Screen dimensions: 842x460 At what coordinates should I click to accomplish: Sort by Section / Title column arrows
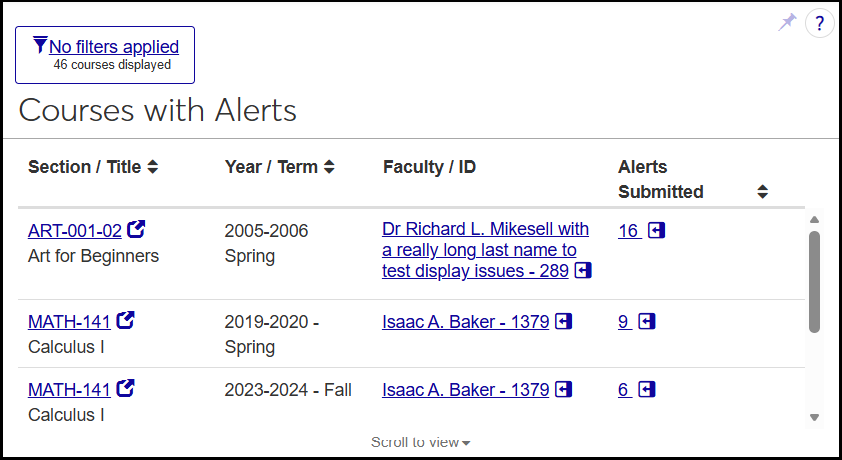(x=153, y=167)
